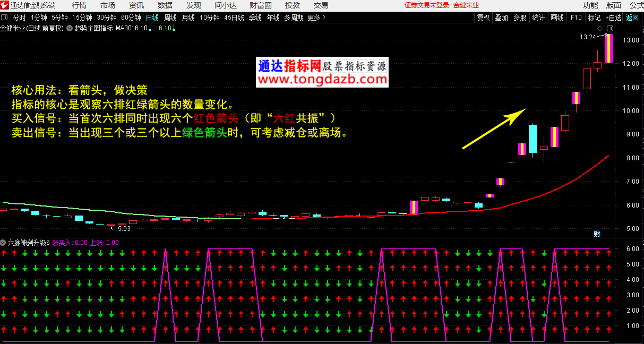Open the 发现 menu

pyautogui.click(x=194, y=5)
